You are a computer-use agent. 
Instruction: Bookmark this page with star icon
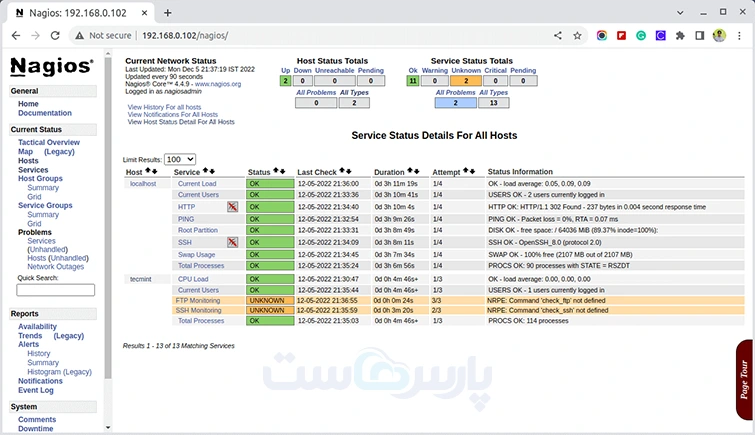pyautogui.click(x=577, y=35)
